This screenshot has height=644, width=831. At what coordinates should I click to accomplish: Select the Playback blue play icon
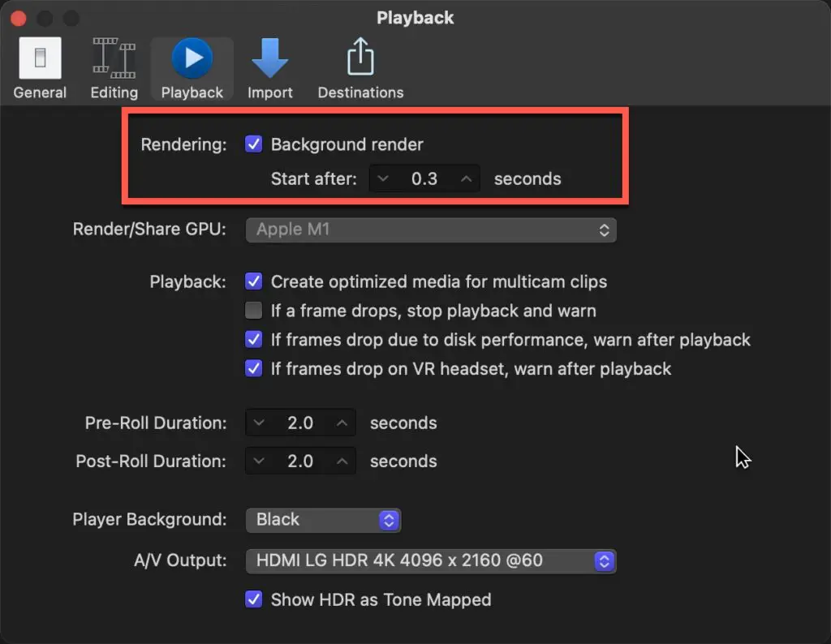click(x=192, y=58)
